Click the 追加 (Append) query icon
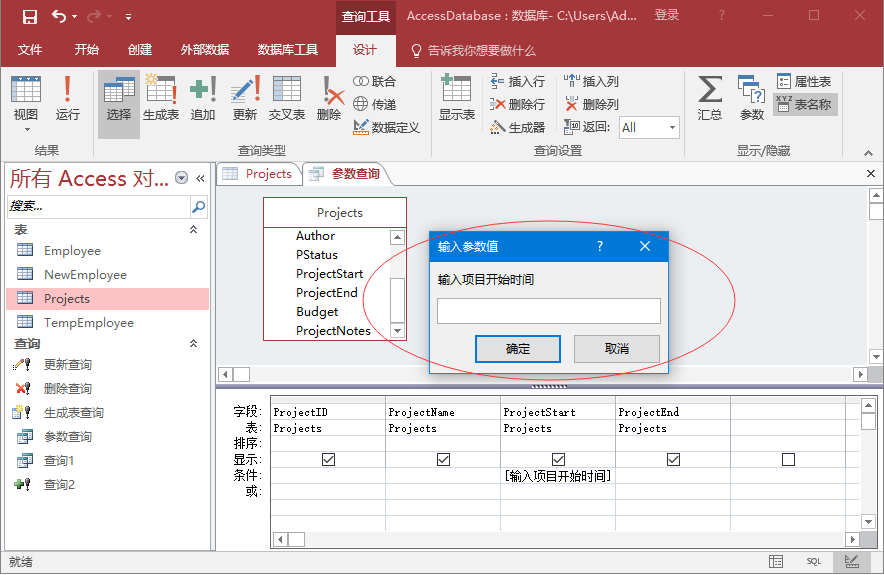This screenshot has width=884, height=575. pyautogui.click(x=203, y=99)
